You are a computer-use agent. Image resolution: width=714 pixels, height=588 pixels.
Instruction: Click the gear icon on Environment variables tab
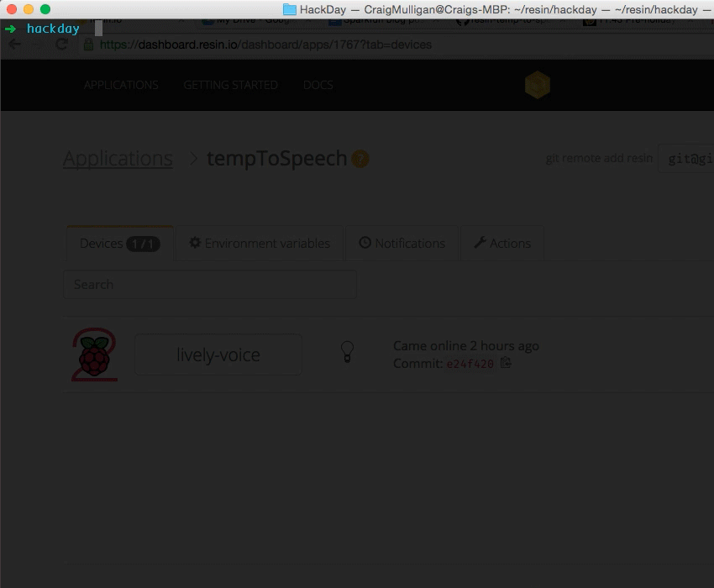pos(195,242)
